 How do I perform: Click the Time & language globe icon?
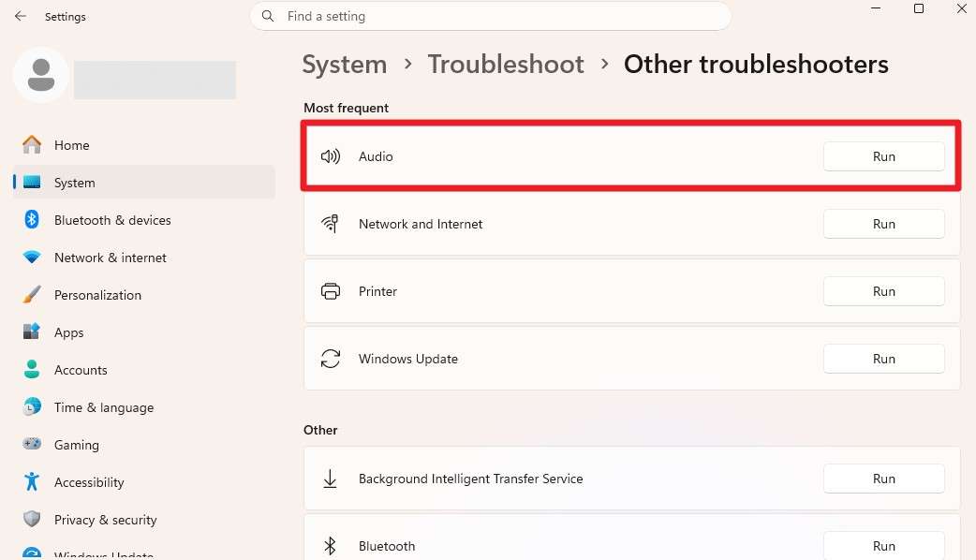[32, 407]
